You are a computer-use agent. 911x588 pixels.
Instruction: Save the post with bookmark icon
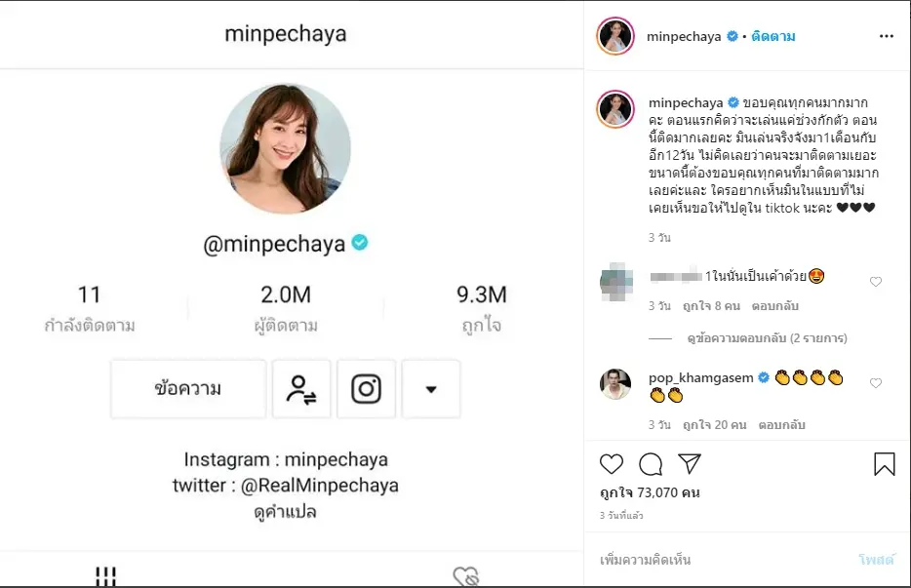tap(884, 464)
